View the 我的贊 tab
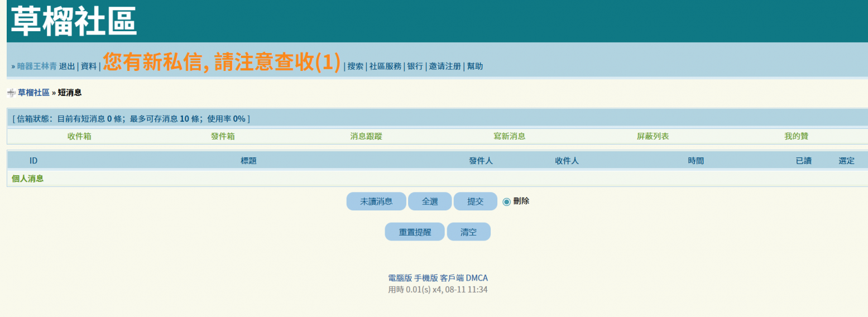The height and width of the screenshot is (317, 868). click(796, 136)
